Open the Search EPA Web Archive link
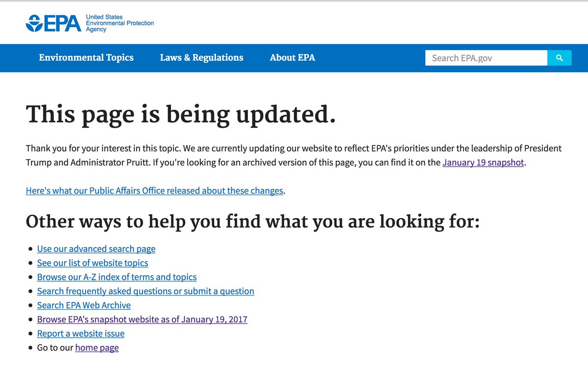This screenshot has height=372, width=588. 84,305
